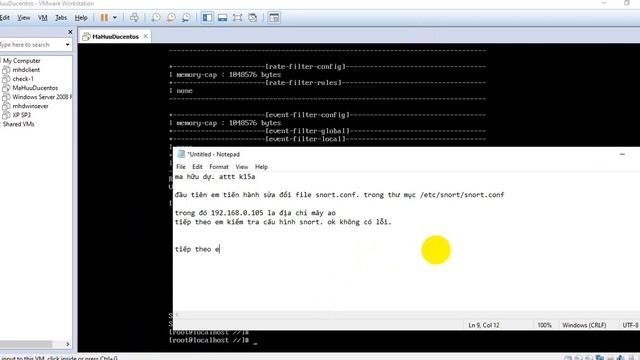This screenshot has height=360, width=640.
Task: Click the 100% zoom status entry
Action: (x=544, y=325)
